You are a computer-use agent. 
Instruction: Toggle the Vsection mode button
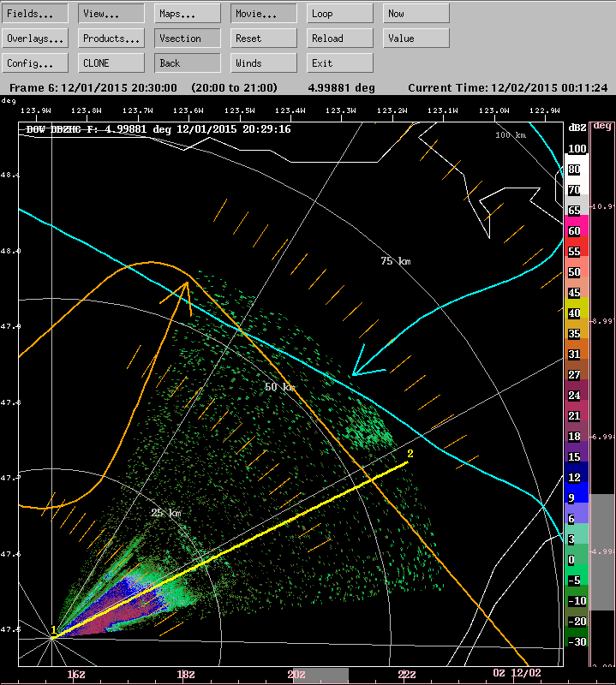click(188, 39)
